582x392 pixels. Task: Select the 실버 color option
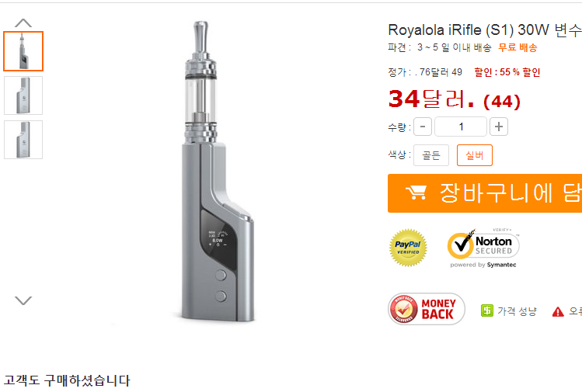(474, 155)
